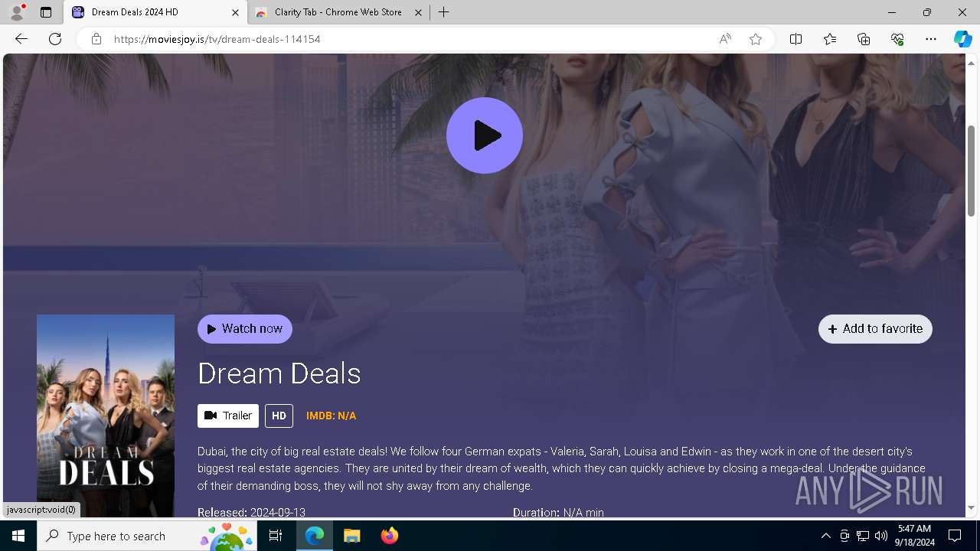The image size is (980, 551).
Task: Open Microsoft Edge from taskbar
Action: click(315, 536)
